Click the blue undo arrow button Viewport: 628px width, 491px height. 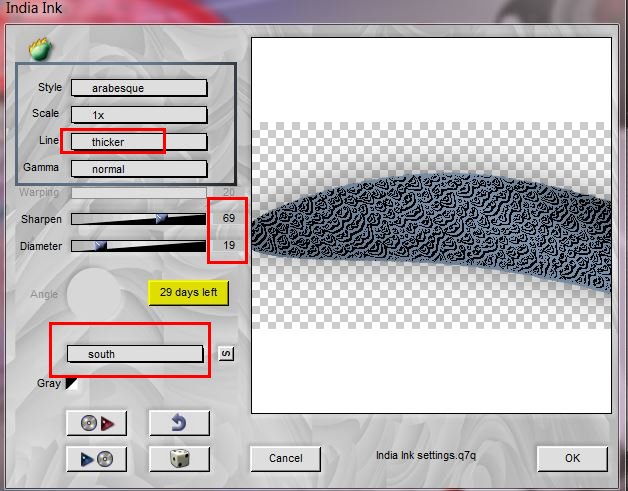tap(179, 423)
